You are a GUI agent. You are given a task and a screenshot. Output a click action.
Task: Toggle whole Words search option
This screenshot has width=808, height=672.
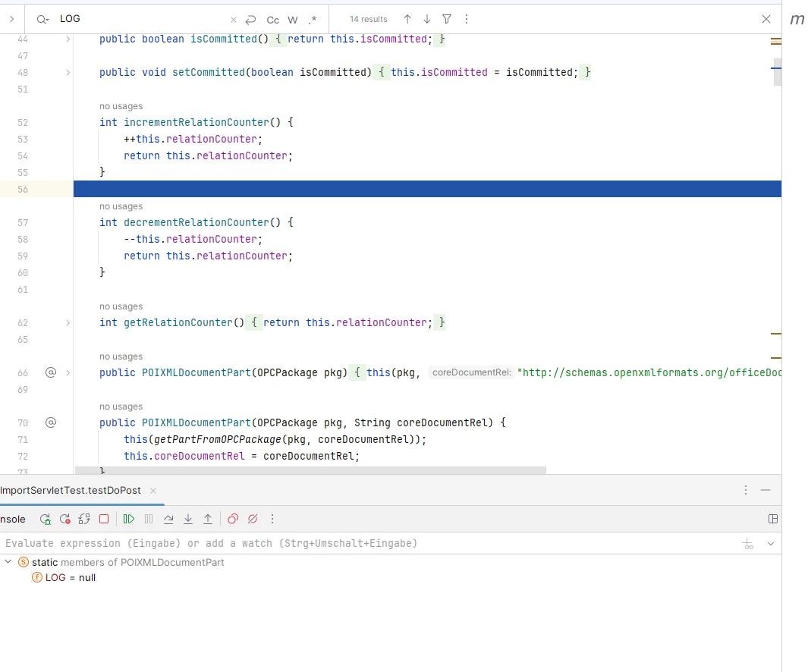tap(293, 20)
